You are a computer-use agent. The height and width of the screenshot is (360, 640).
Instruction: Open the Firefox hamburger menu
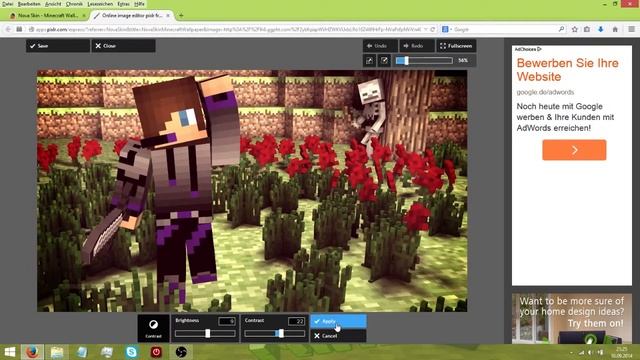click(x=631, y=29)
